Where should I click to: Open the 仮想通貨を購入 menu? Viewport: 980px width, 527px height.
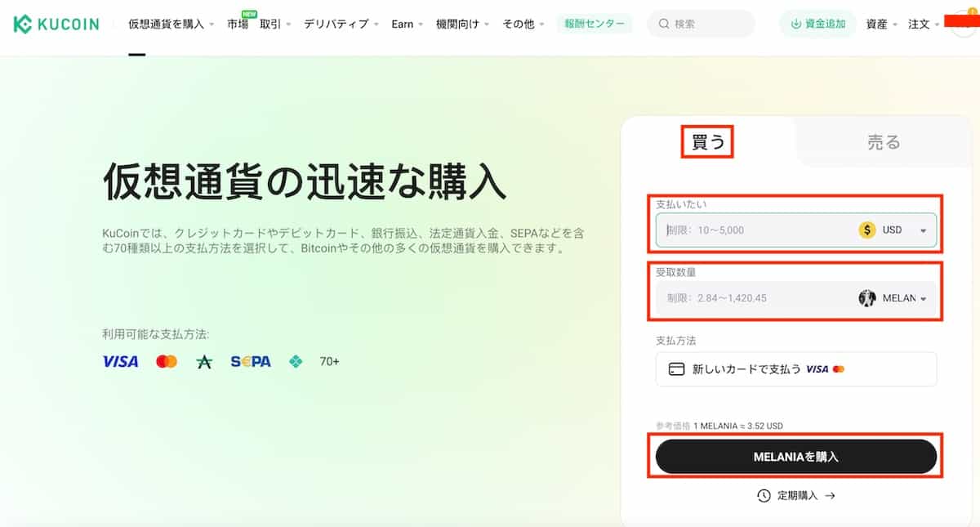coord(171,24)
